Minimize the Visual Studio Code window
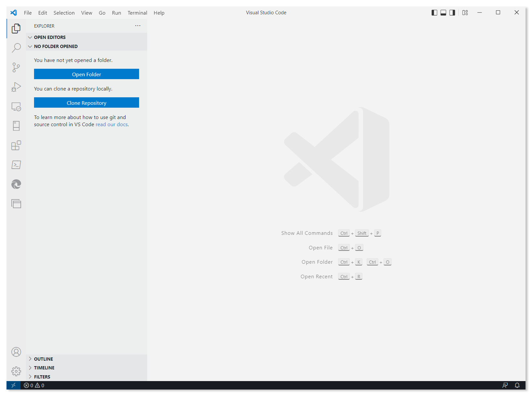The height and width of the screenshot is (396, 532). [x=479, y=13]
